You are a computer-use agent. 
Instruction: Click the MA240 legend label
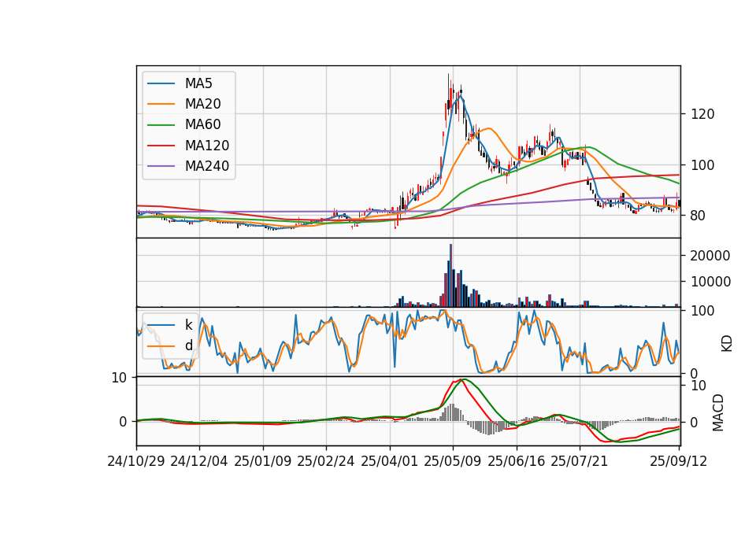(x=207, y=166)
